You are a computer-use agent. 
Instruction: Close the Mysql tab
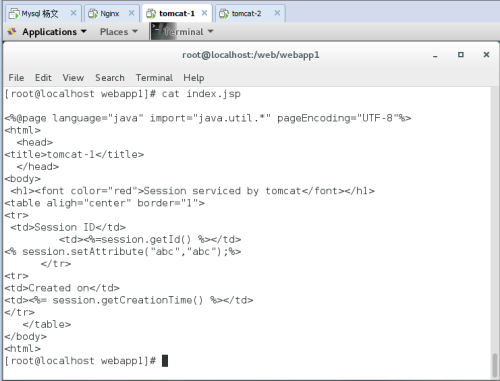[x=73, y=13]
